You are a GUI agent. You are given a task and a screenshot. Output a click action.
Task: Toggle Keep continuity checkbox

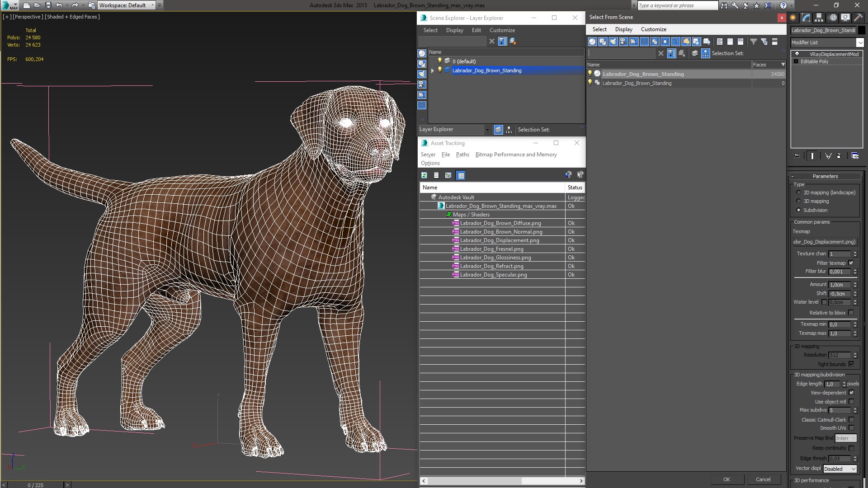pos(851,448)
